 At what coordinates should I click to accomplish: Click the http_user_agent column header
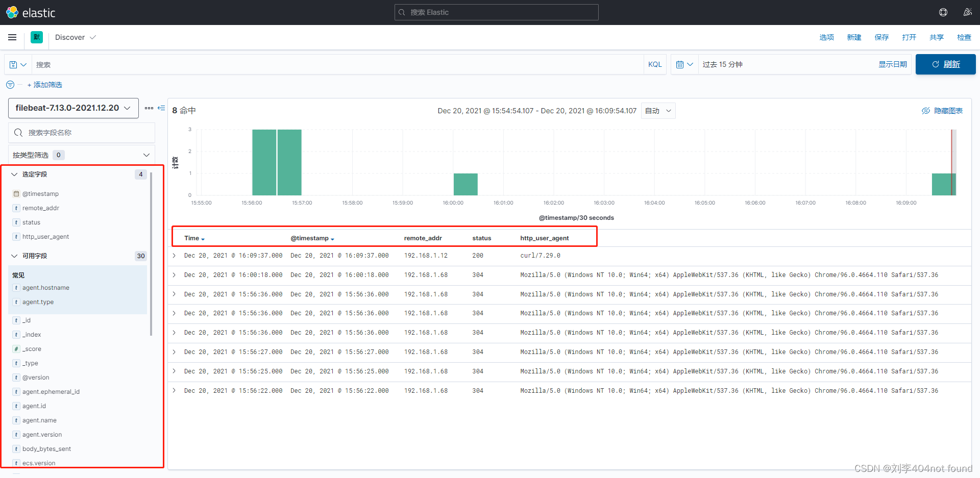click(544, 238)
